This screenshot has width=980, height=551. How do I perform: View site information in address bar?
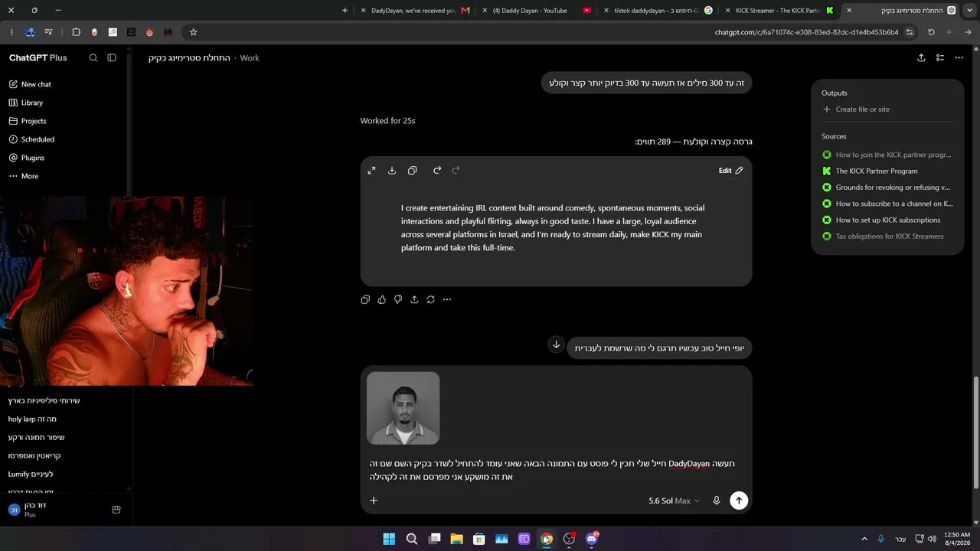[x=910, y=32]
